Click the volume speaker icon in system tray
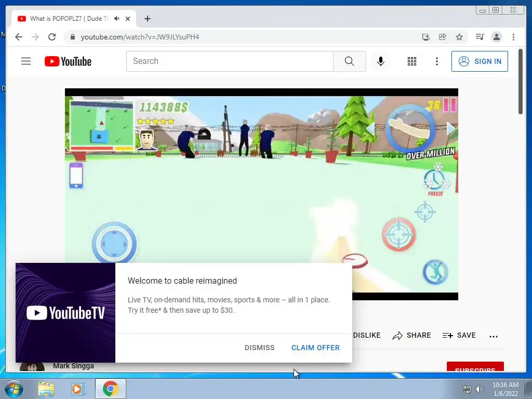The height and width of the screenshot is (399, 532). (x=479, y=389)
